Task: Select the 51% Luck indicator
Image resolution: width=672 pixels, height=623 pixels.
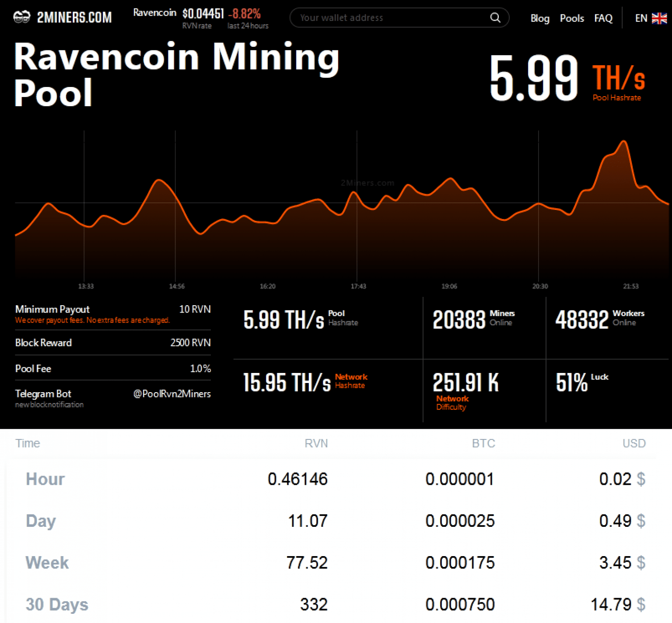Action: [x=573, y=382]
